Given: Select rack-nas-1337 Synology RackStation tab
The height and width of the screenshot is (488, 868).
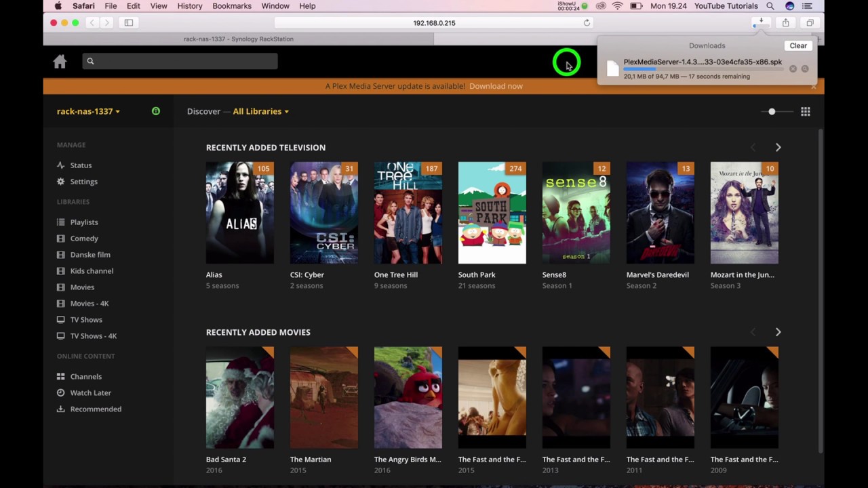Looking at the screenshot, I should 239,39.
